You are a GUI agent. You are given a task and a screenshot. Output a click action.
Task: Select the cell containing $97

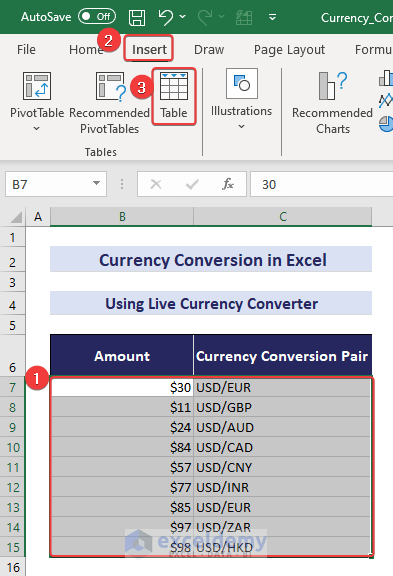pos(122,527)
